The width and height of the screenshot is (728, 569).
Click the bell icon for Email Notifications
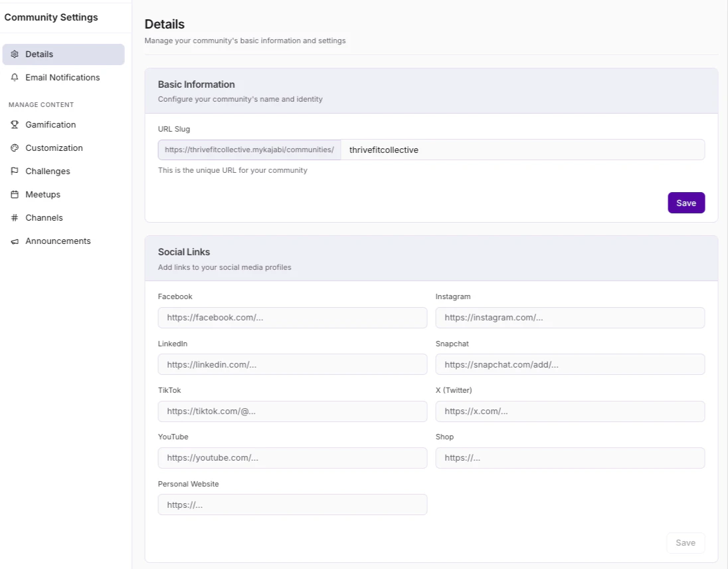pos(15,78)
